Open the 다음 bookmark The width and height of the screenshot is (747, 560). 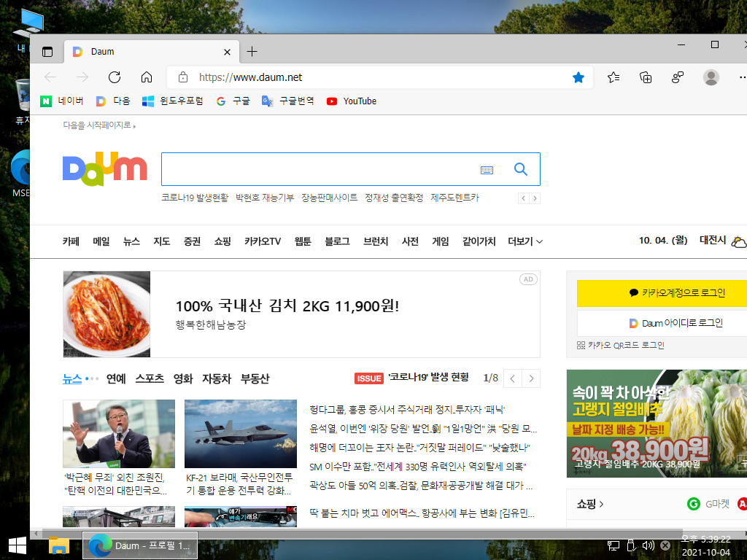[113, 101]
